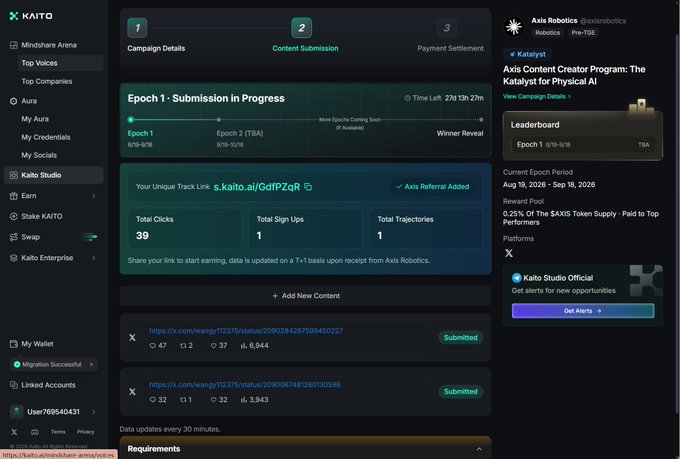Expand the Kaito Enterprise submenu chevron

pyautogui.click(x=94, y=258)
